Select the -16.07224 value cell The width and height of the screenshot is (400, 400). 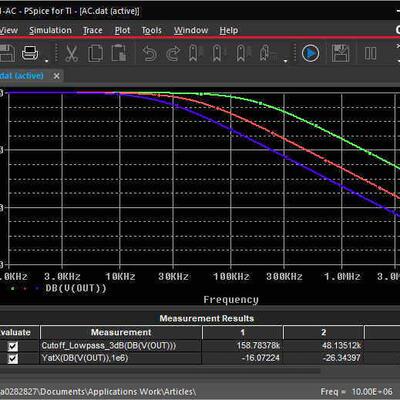243,358
